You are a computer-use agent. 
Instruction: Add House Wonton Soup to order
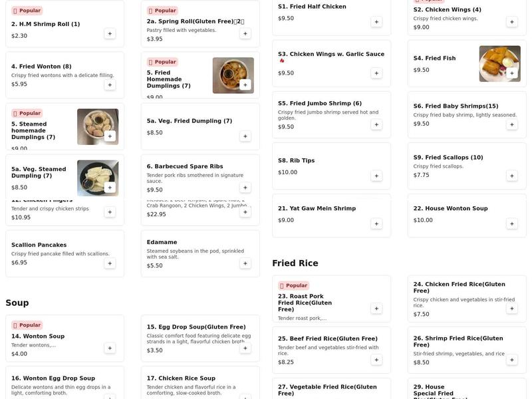[512, 223]
